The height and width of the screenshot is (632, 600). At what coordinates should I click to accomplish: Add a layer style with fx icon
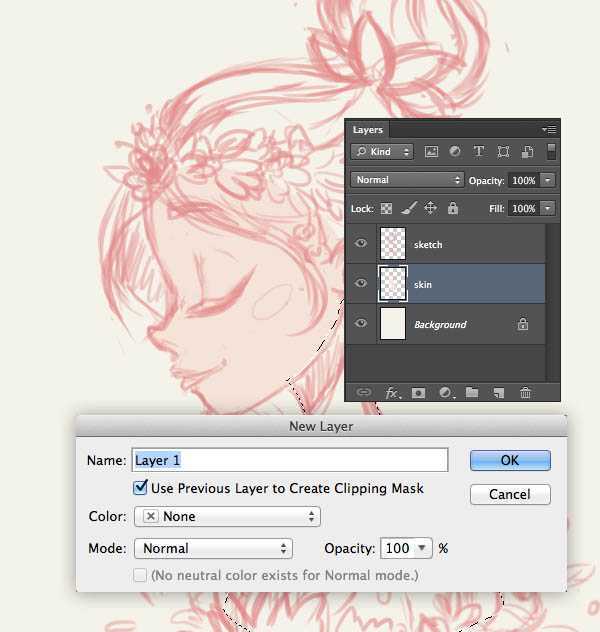click(393, 393)
